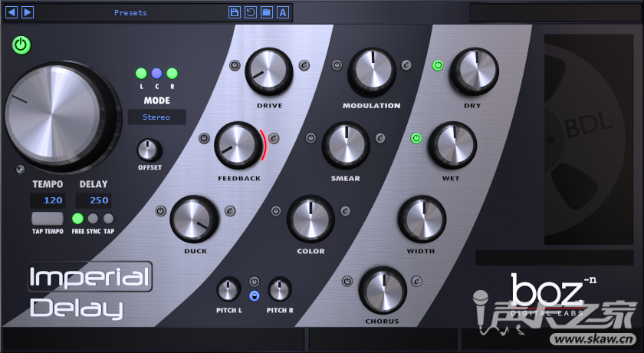Click the Duck knob

tap(195, 219)
